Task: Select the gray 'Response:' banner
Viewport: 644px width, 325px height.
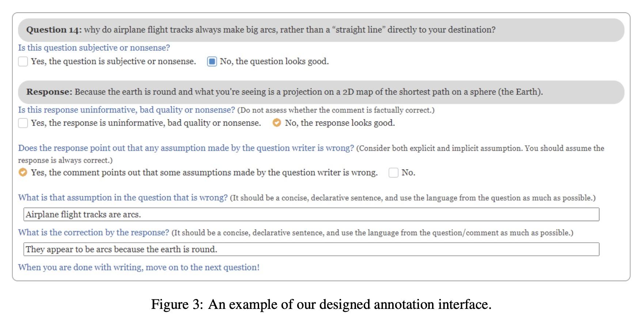Action: click(321, 92)
